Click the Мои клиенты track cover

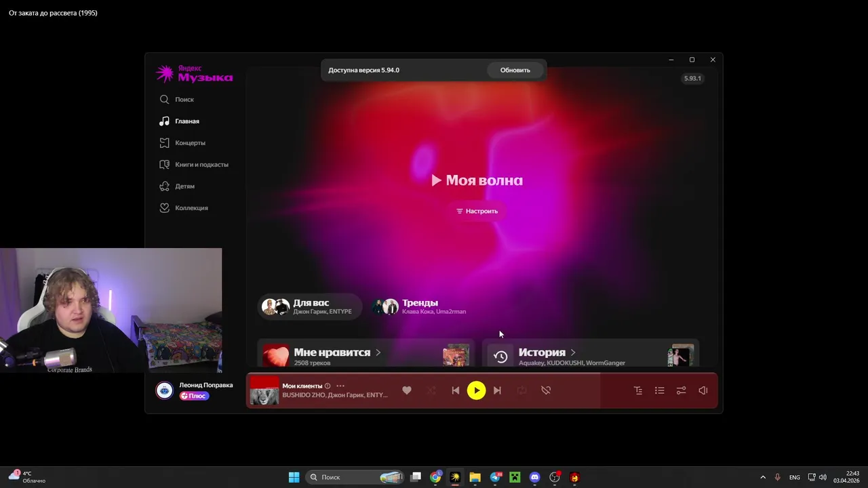point(264,390)
